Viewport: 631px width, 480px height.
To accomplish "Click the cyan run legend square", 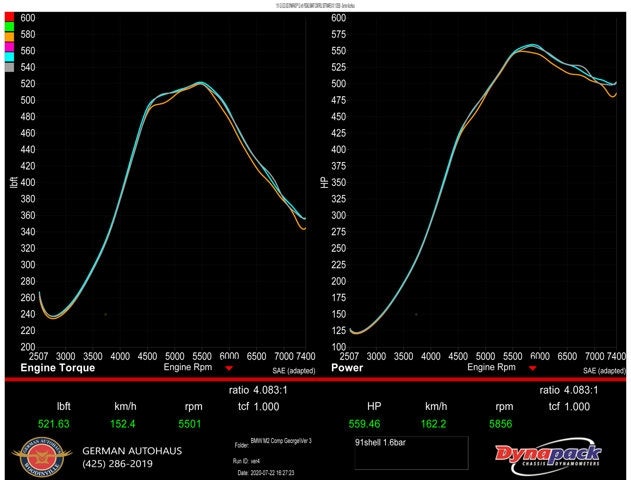I will (x=8, y=57).
